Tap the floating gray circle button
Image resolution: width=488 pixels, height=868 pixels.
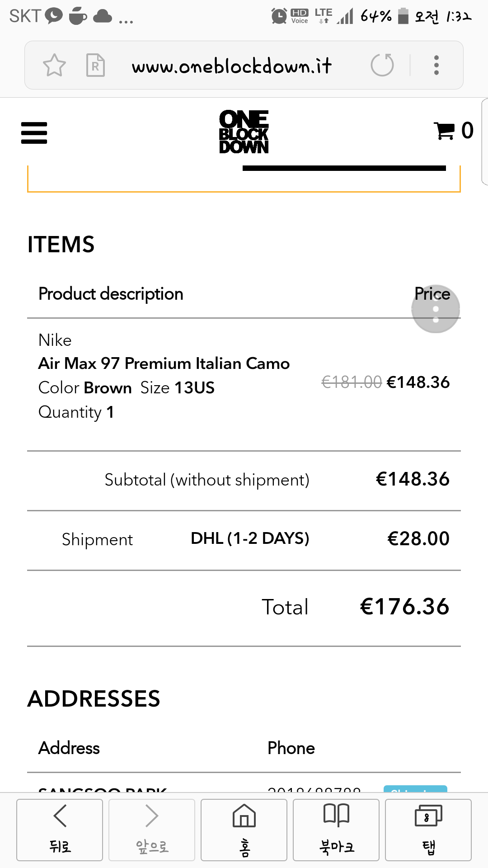point(436,309)
